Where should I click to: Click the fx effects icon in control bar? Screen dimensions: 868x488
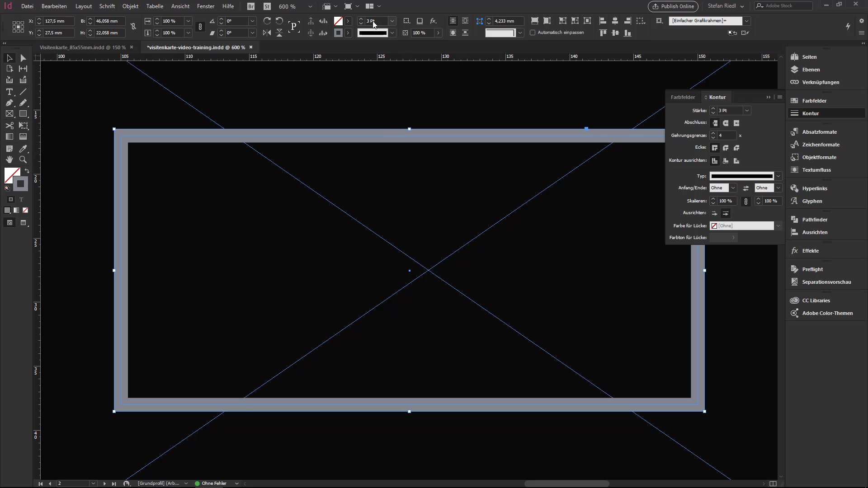(x=433, y=21)
